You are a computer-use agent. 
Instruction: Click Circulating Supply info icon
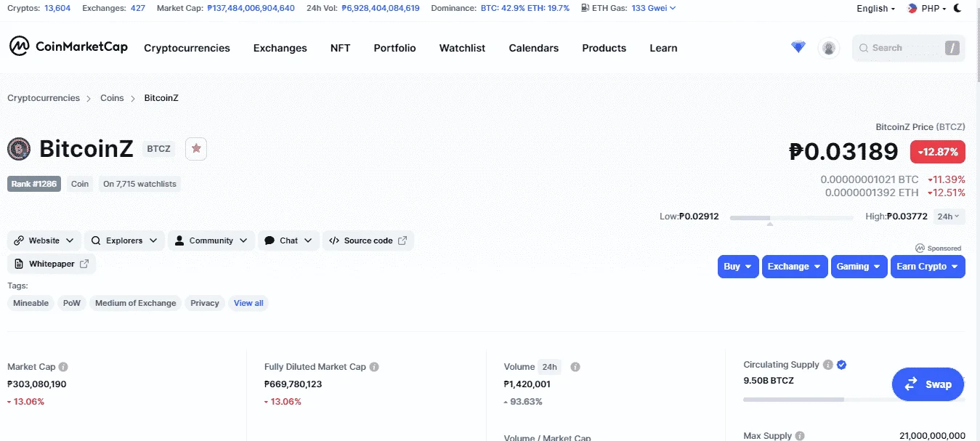click(x=827, y=365)
